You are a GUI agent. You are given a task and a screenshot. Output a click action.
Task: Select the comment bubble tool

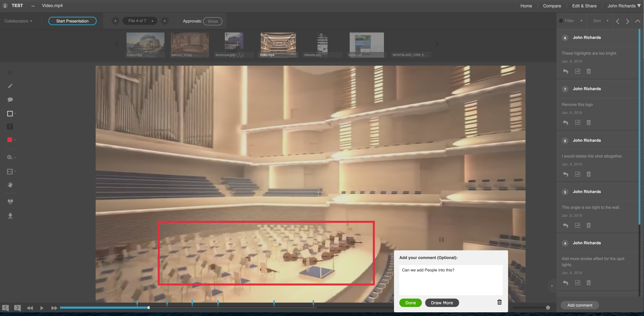(10, 100)
